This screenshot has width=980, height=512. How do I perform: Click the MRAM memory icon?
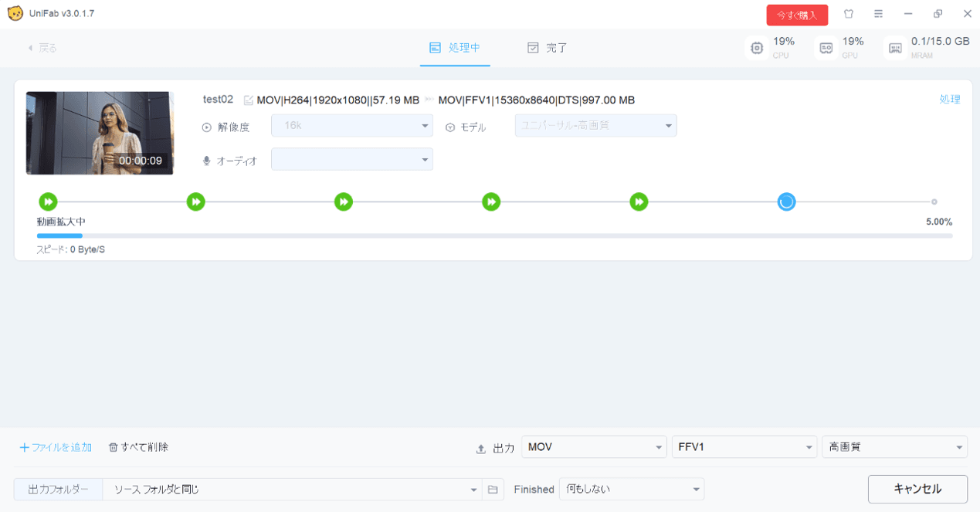coord(895,48)
